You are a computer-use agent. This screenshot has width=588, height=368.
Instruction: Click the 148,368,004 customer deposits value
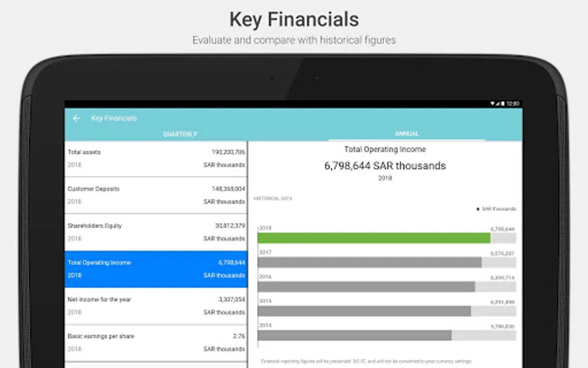pyautogui.click(x=228, y=188)
